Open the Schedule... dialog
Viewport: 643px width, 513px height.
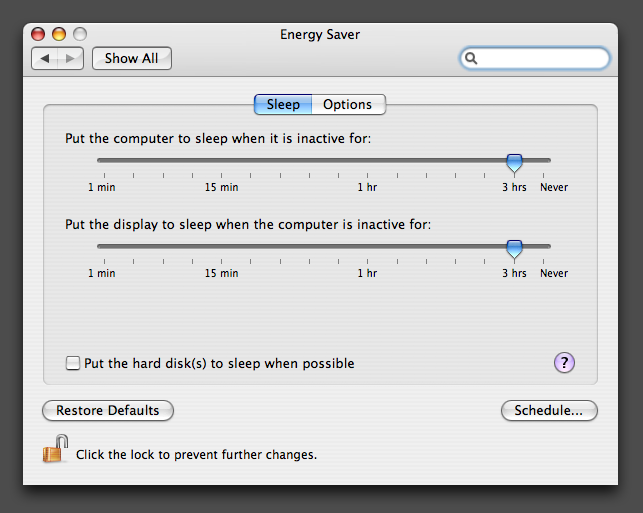(x=549, y=410)
